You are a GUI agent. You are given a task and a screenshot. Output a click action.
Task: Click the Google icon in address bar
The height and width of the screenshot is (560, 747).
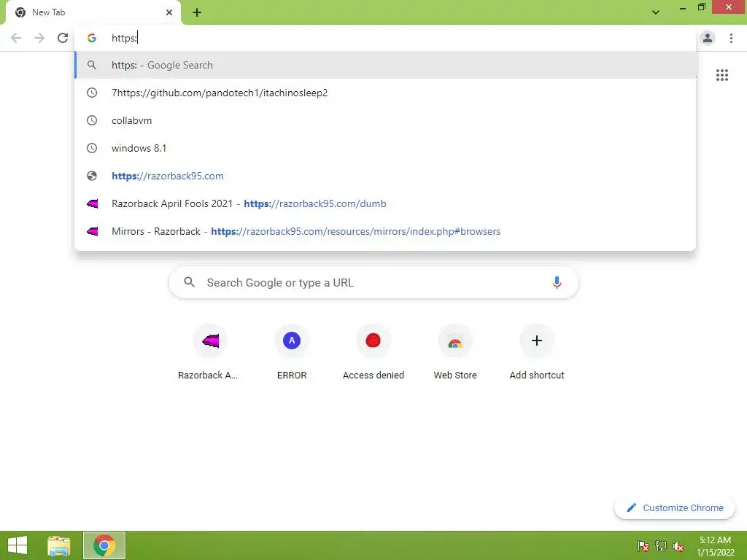tap(92, 38)
